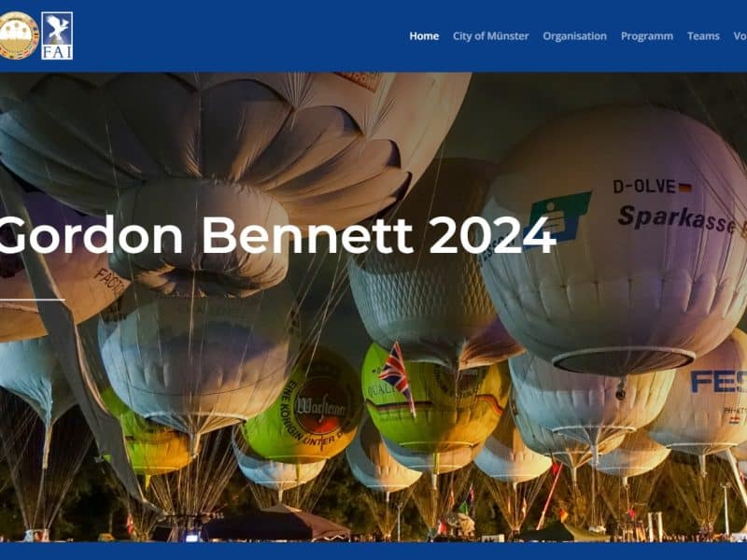Open the Home menu item

click(424, 36)
